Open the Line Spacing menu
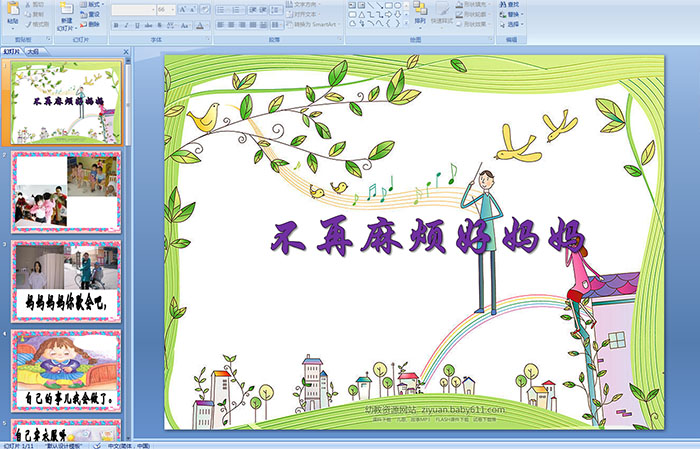Image resolution: width=700 pixels, height=449 pixels. [x=276, y=9]
